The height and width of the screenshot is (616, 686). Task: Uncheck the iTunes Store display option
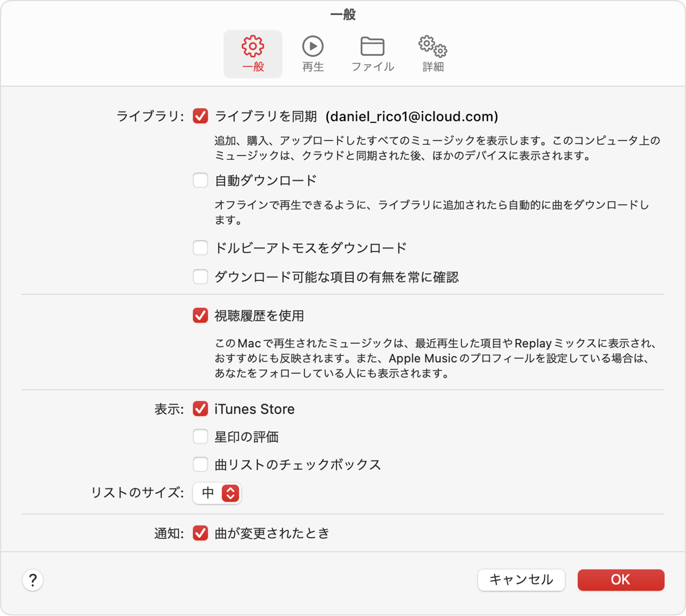click(x=200, y=409)
